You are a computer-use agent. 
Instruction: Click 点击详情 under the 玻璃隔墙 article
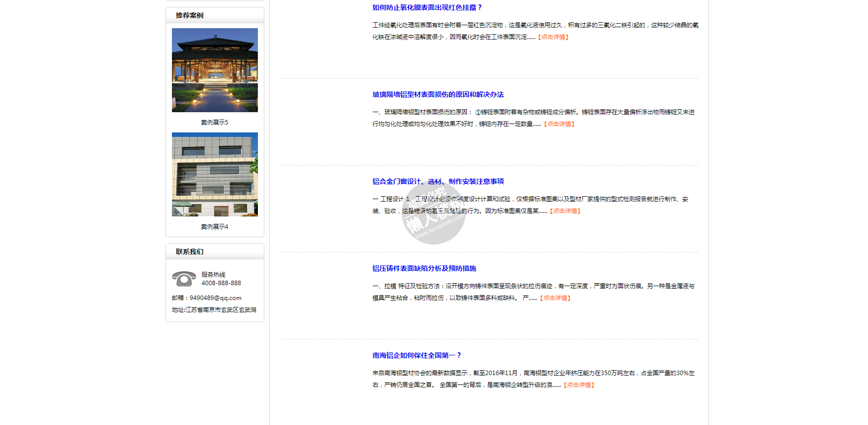tap(559, 124)
